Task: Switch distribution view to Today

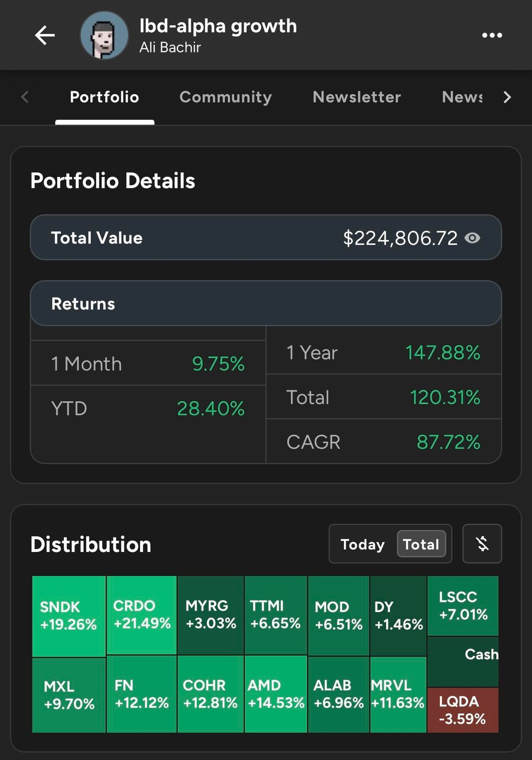Action: 363,544
